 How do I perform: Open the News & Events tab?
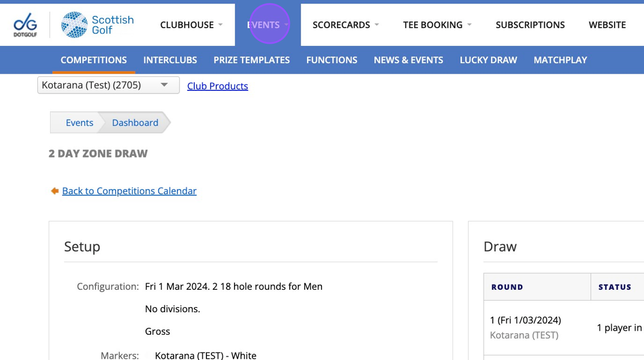tap(408, 60)
